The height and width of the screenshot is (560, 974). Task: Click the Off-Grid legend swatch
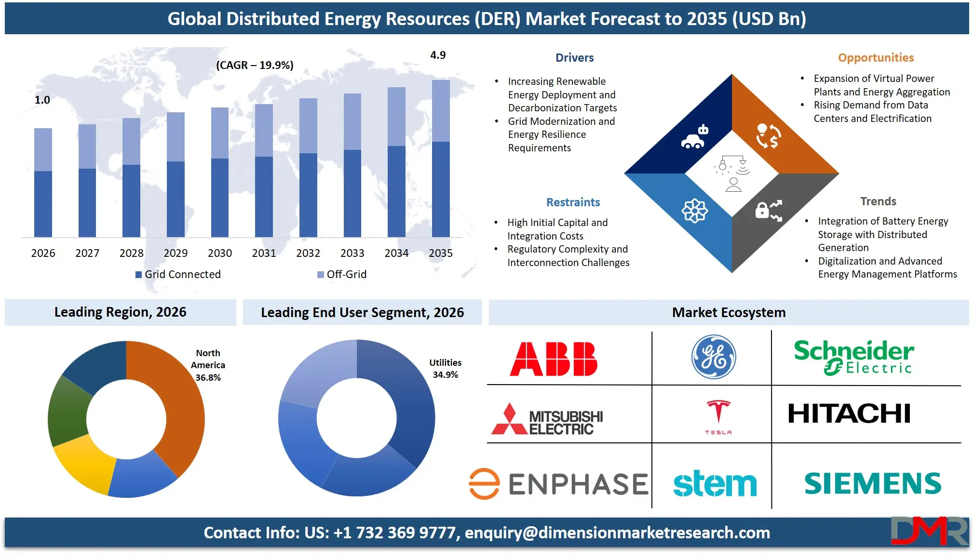pyautogui.click(x=321, y=275)
